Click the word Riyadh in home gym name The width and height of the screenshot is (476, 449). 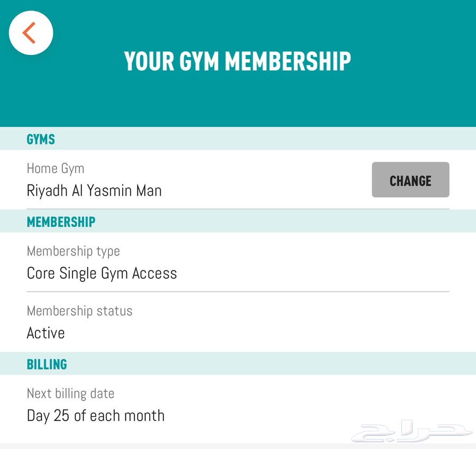point(47,190)
